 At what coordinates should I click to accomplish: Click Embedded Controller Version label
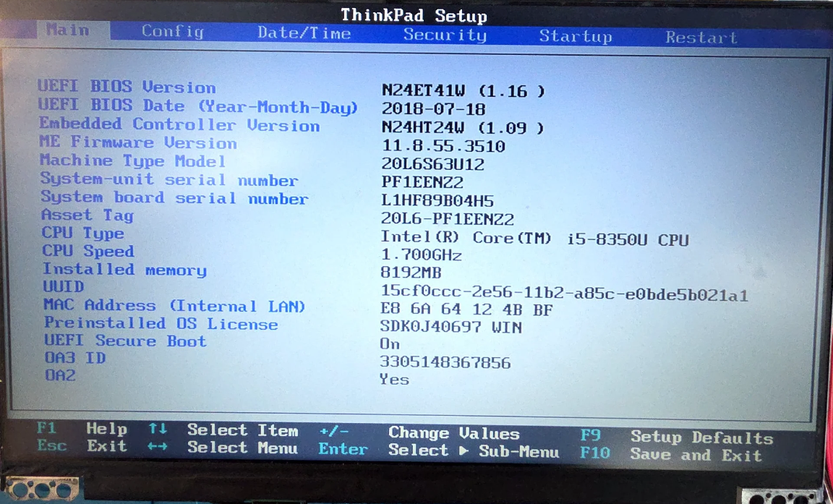pos(179,125)
